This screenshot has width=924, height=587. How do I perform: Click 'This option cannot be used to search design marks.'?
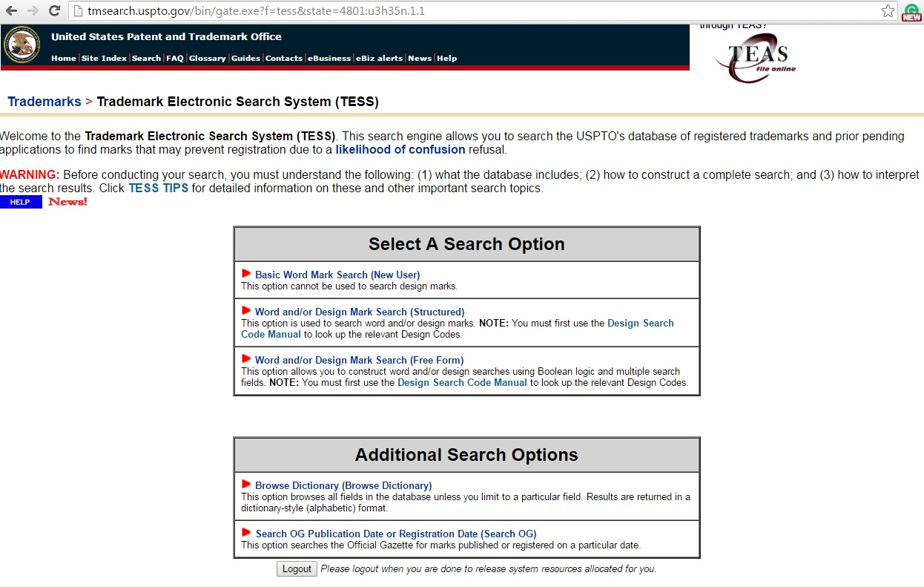[349, 286]
